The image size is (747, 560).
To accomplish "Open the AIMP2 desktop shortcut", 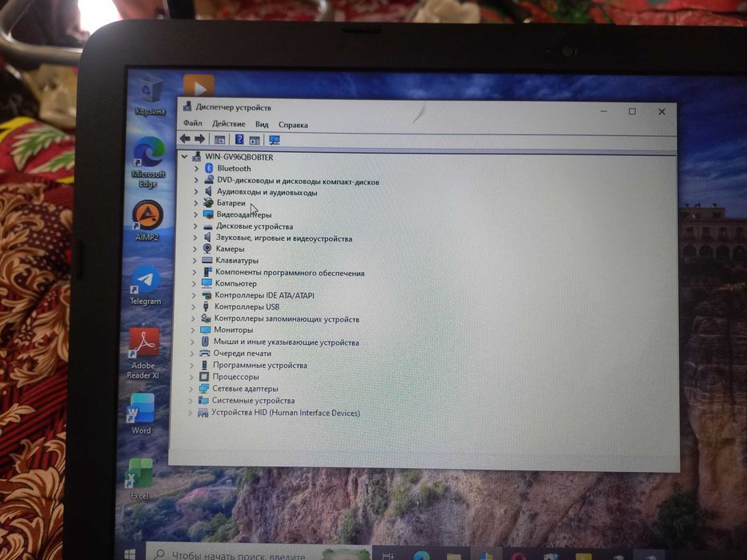I will click(x=147, y=221).
